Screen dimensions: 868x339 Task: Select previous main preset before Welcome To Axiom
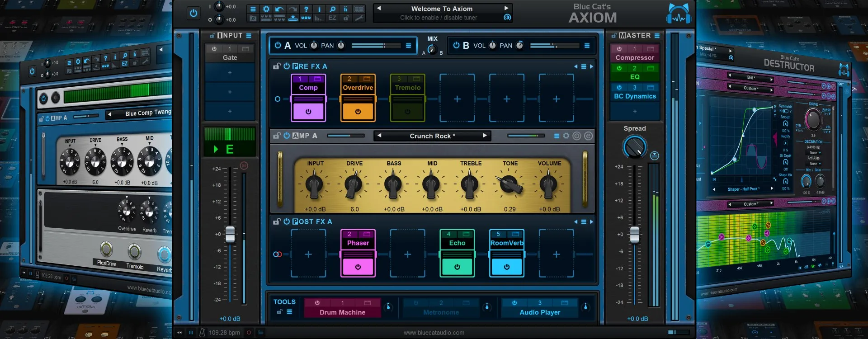pos(379,8)
